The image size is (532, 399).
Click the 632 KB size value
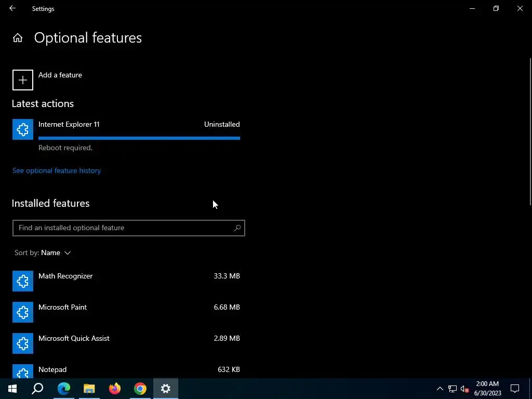[229, 369]
